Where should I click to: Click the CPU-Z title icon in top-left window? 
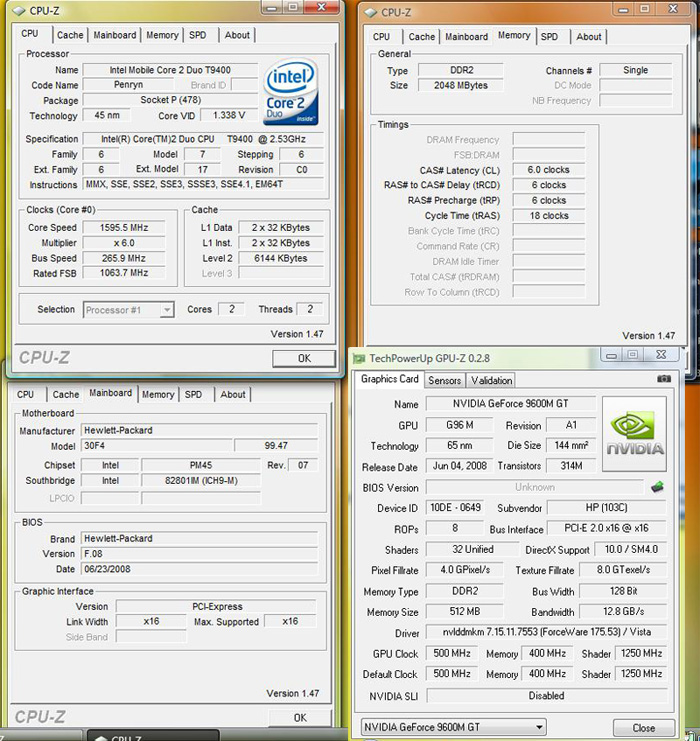(18, 10)
